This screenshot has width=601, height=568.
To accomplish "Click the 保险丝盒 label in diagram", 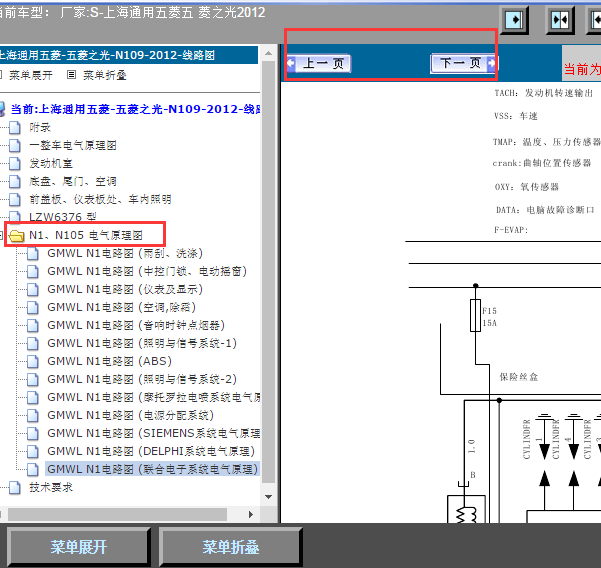I will [x=519, y=377].
